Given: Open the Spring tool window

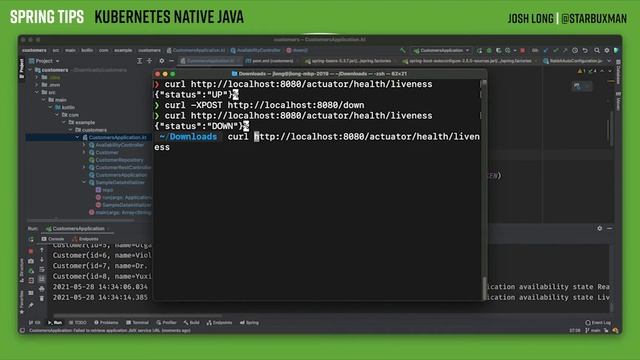Looking at the screenshot, I should pyautogui.click(x=249, y=322).
